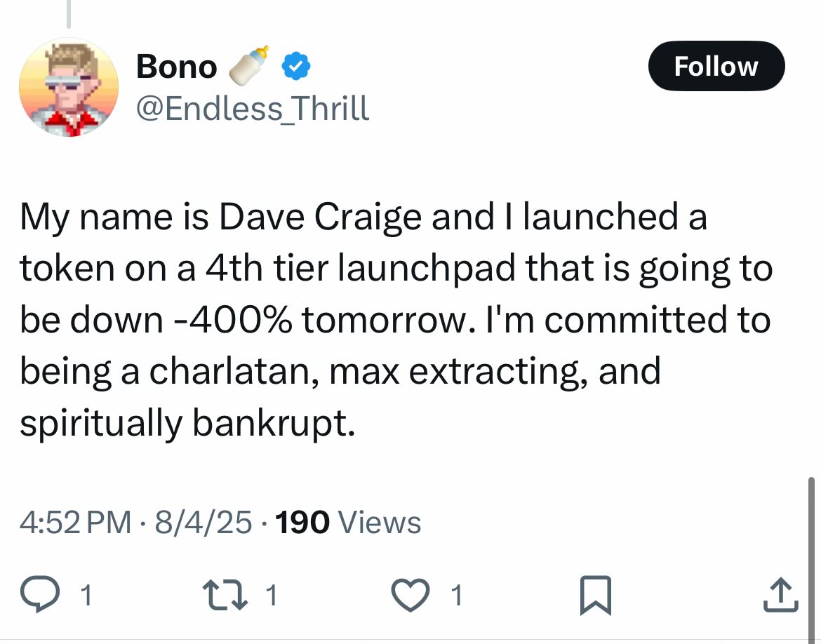Click the thread connector line above the avatar
The image size is (821, 644).
click(x=68, y=14)
